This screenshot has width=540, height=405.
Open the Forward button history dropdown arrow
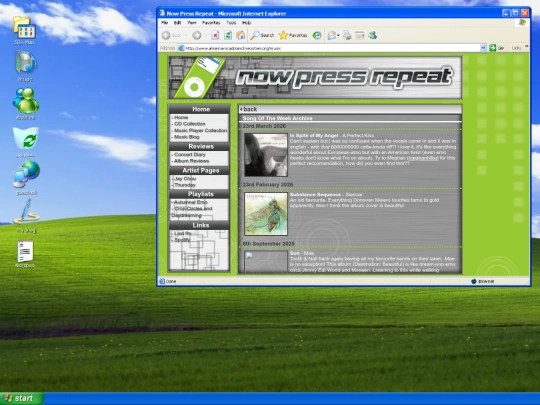[206, 35]
